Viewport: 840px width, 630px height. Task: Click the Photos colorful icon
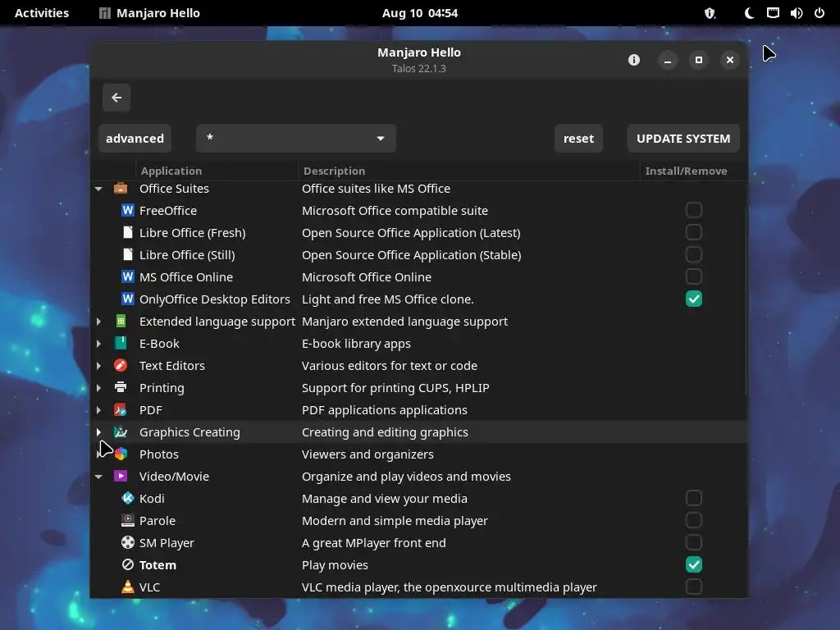pos(121,454)
